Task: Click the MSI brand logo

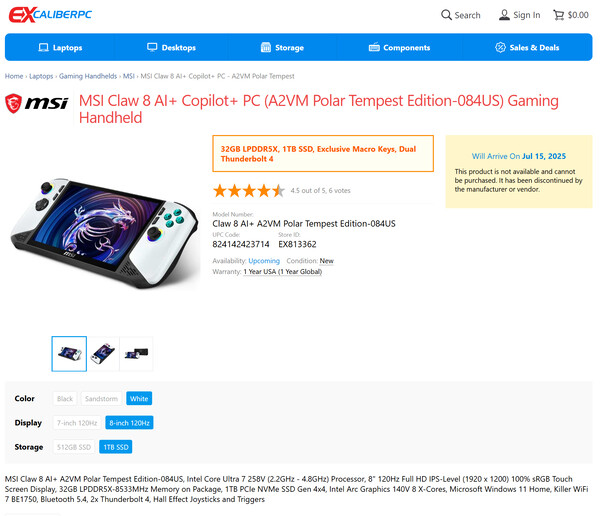Action: tap(37, 103)
